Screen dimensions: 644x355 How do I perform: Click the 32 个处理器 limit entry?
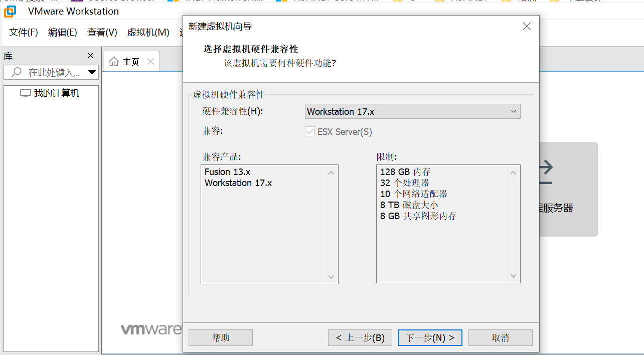coord(405,183)
